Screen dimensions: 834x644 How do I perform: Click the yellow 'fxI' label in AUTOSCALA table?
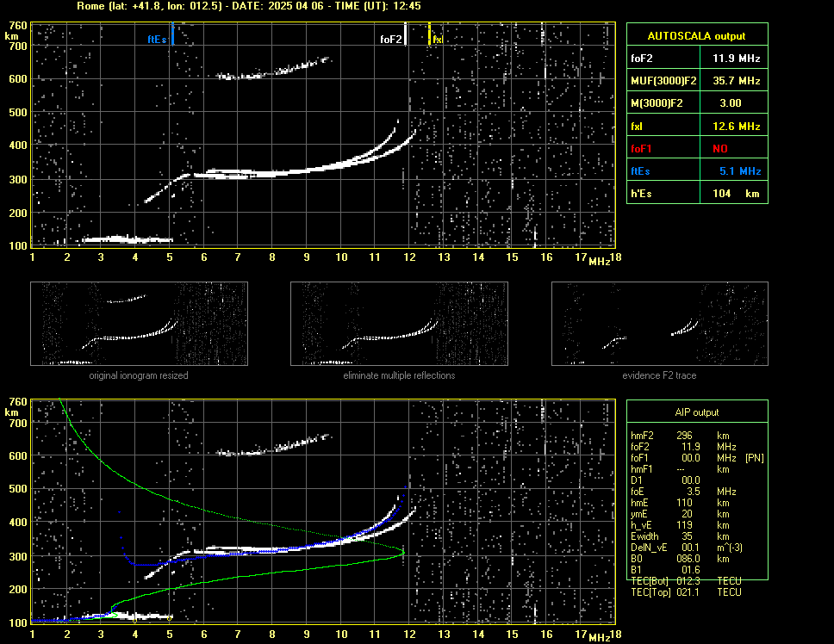point(637,127)
